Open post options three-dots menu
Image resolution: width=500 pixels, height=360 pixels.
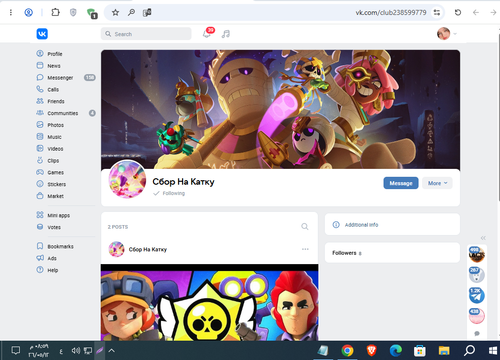(x=305, y=249)
